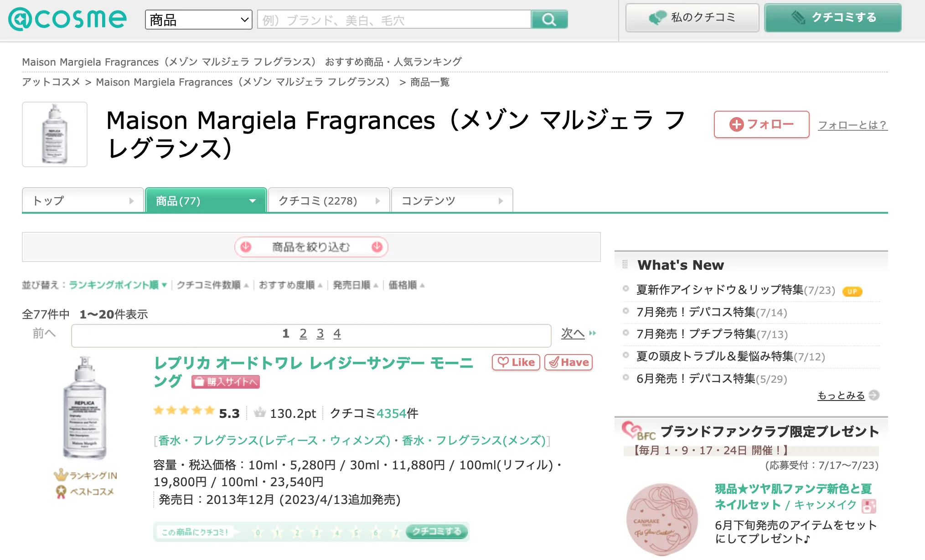Viewport: 925px width, 560px height.
Task: Click the フォロー follow button
Action: point(761,124)
